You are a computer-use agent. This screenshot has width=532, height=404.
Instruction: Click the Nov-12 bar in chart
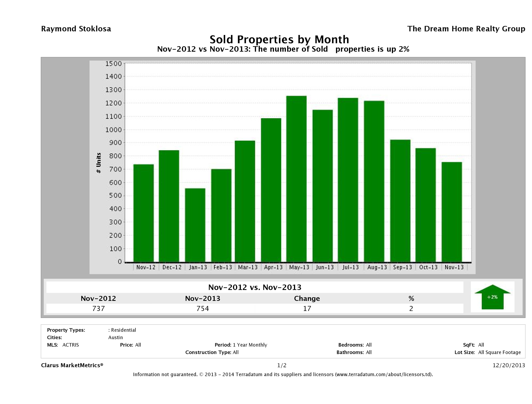[144, 213]
